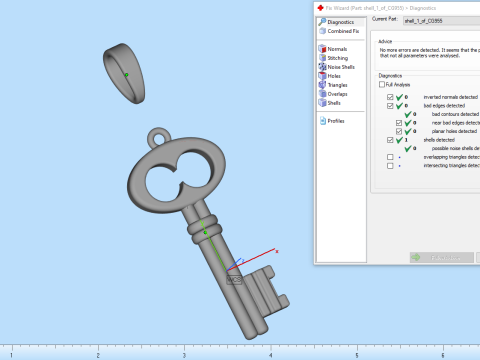Select the Triangles fix icon
This screenshot has height=360, width=480.
pos(322,85)
